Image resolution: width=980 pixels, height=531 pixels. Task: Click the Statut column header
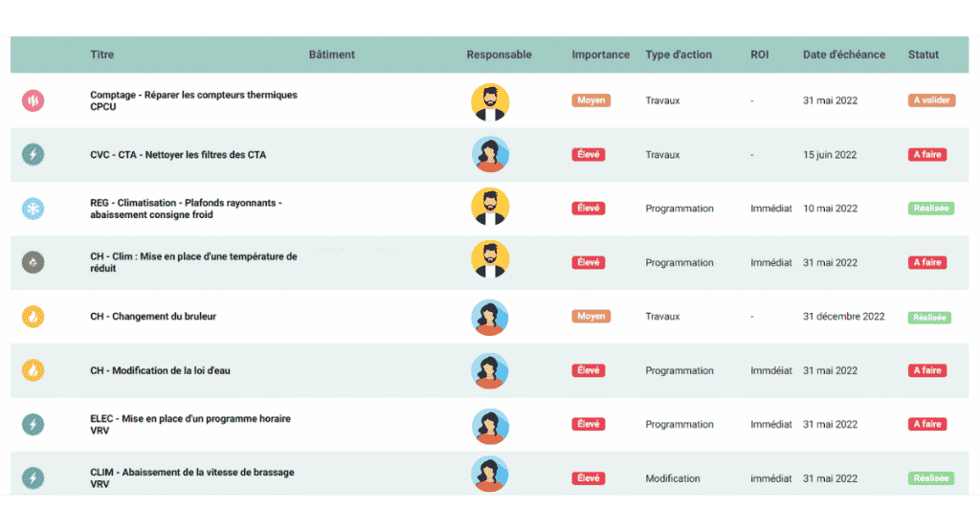tap(923, 55)
